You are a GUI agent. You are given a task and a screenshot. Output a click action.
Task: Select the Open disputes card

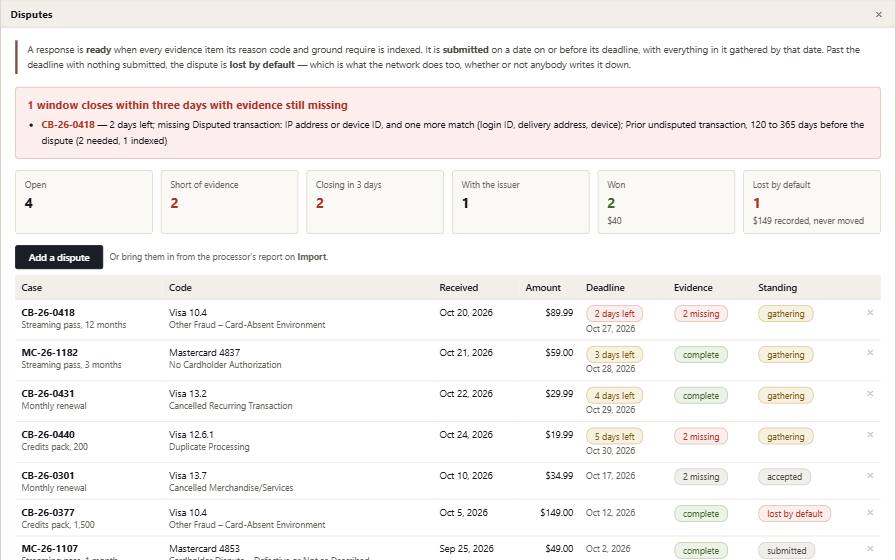click(84, 202)
